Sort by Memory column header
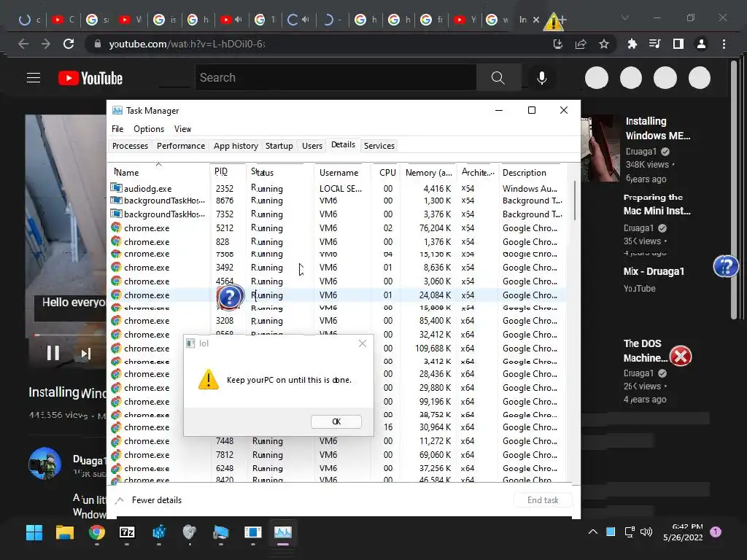The height and width of the screenshot is (560, 747). [428, 172]
